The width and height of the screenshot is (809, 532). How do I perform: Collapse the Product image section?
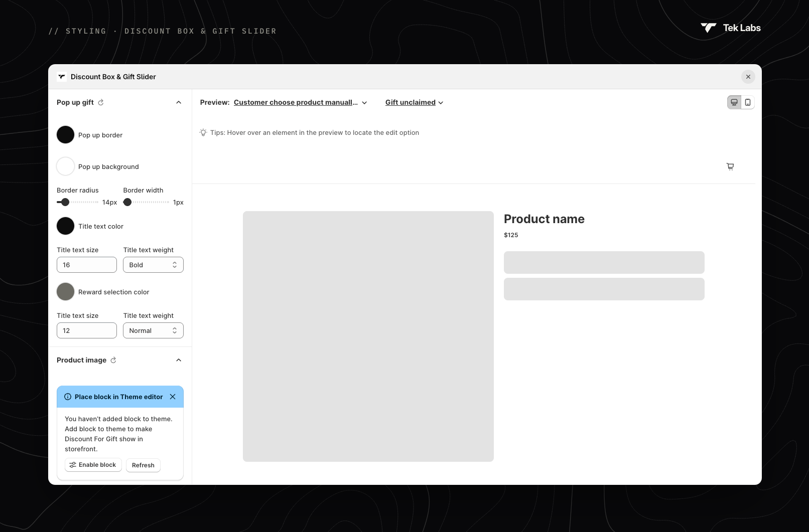tap(179, 360)
